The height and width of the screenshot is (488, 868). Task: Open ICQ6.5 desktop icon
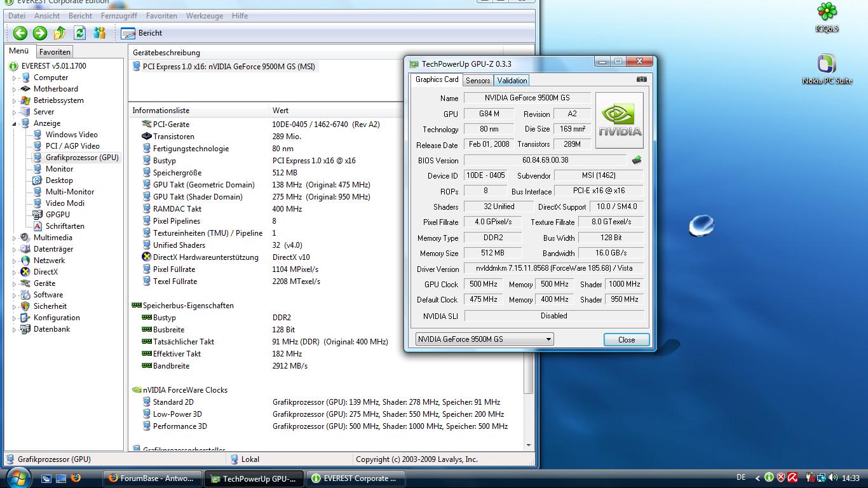click(827, 17)
